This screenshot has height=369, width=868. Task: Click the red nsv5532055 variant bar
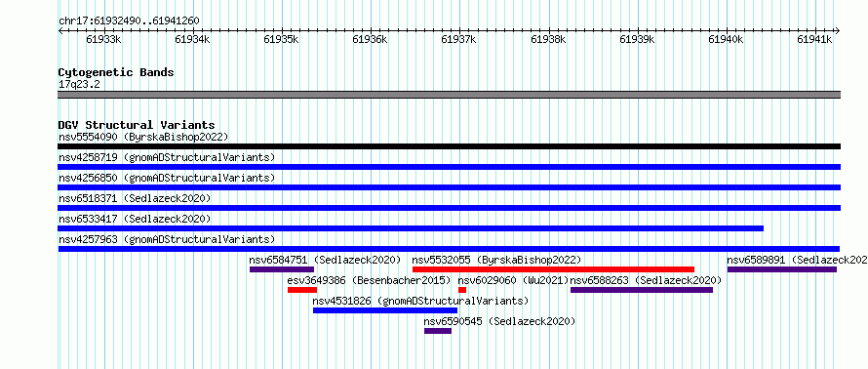tap(553, 269)
